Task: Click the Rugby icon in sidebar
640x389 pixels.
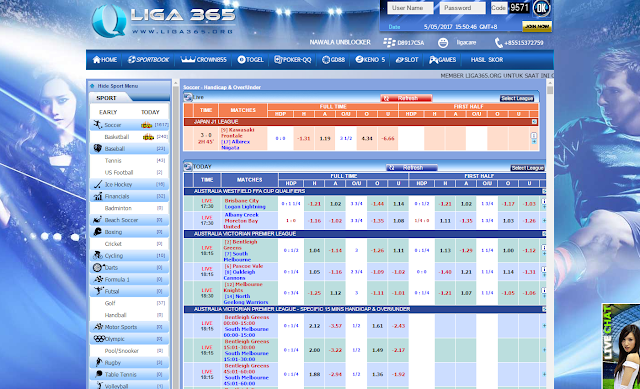Action: click(98, 362)
